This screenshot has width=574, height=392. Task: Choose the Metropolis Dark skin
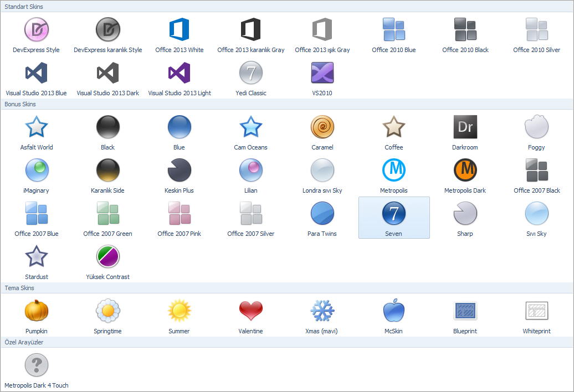pos(465,175)
